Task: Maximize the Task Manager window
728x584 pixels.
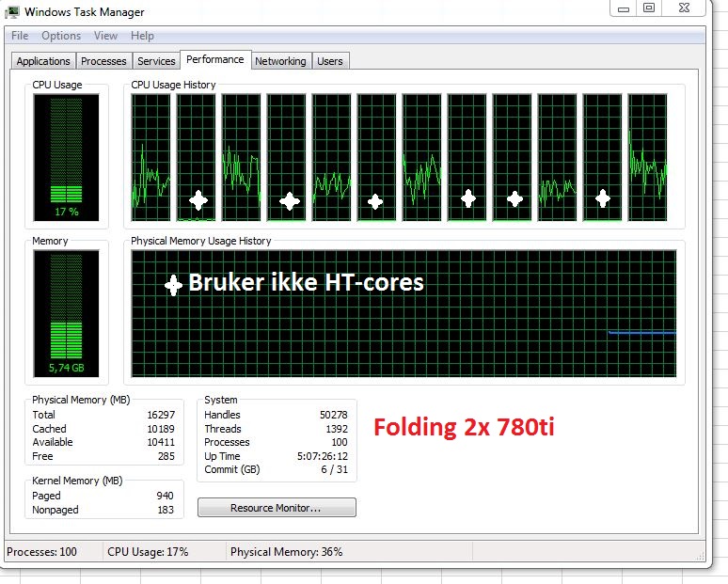Action: 649,8
